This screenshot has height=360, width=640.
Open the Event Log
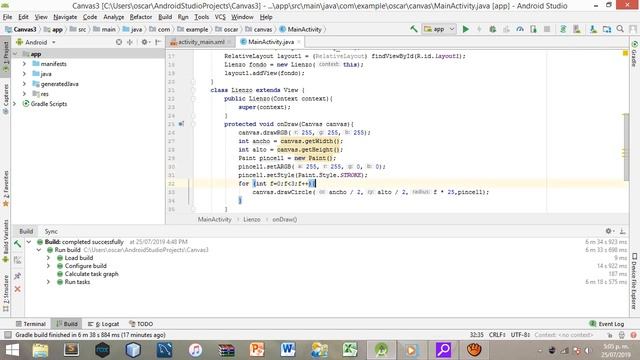[607, 324]
